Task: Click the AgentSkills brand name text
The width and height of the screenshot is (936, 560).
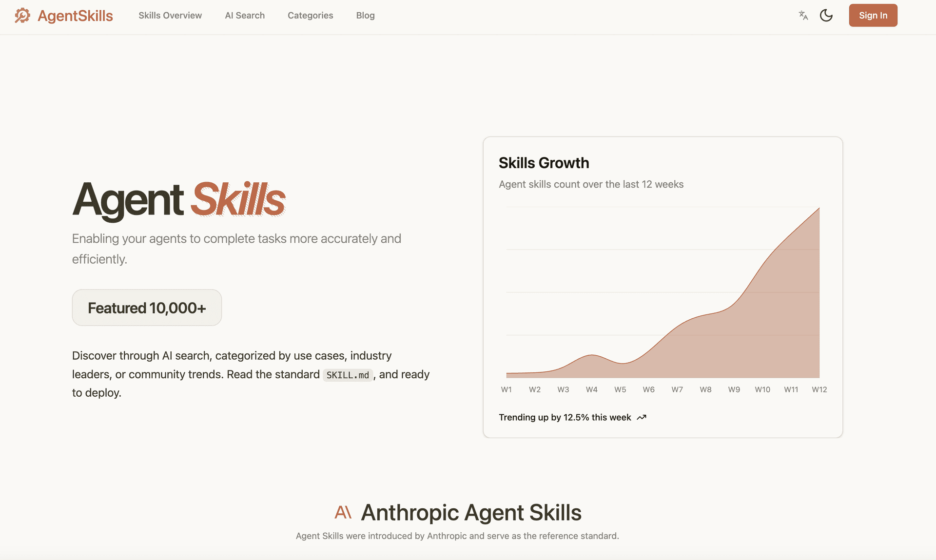Action: pyautogui.click(x=75, y=16)
